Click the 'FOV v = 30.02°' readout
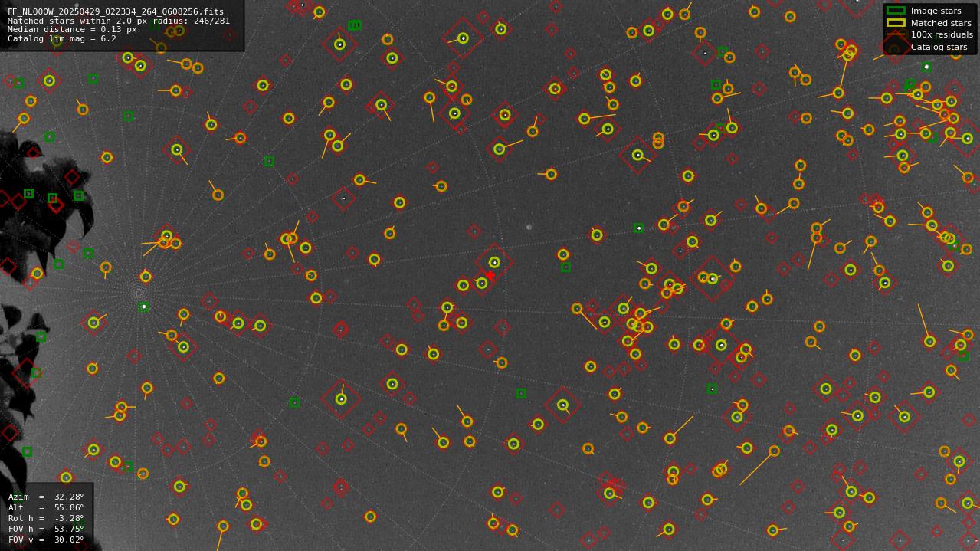Image resolution: width=980 pixels, height=551 pixels. click(x=46, y=540)
